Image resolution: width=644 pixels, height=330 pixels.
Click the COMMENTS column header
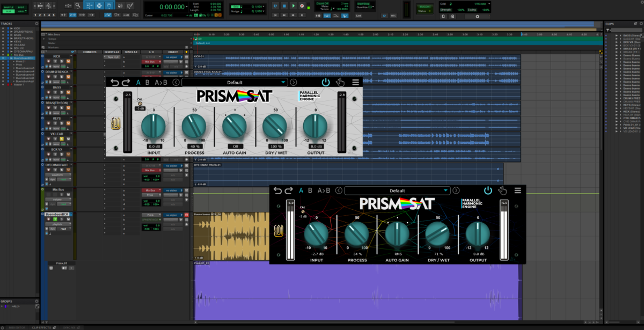[x=90, y=52]
